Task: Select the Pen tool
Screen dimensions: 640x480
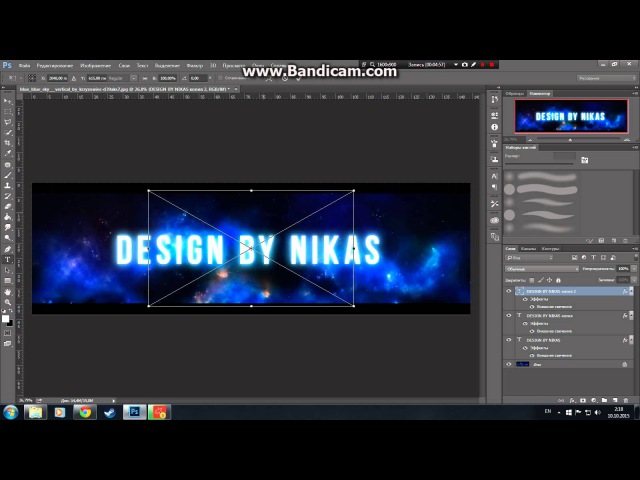Action: 7,249
